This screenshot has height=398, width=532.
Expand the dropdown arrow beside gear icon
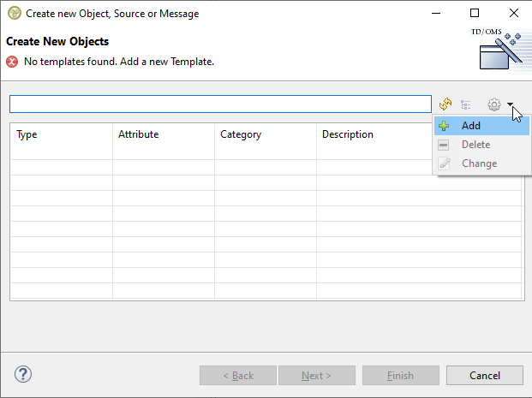tap(510, 104)
